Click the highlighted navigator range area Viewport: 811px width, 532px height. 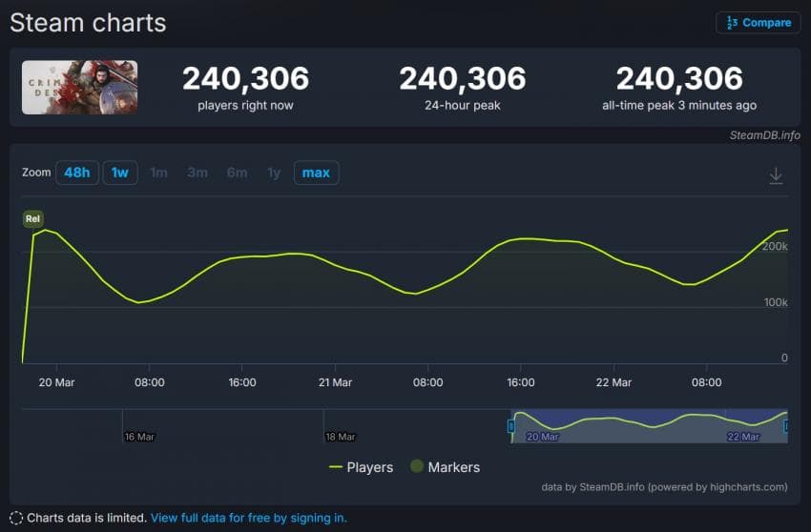649,426
